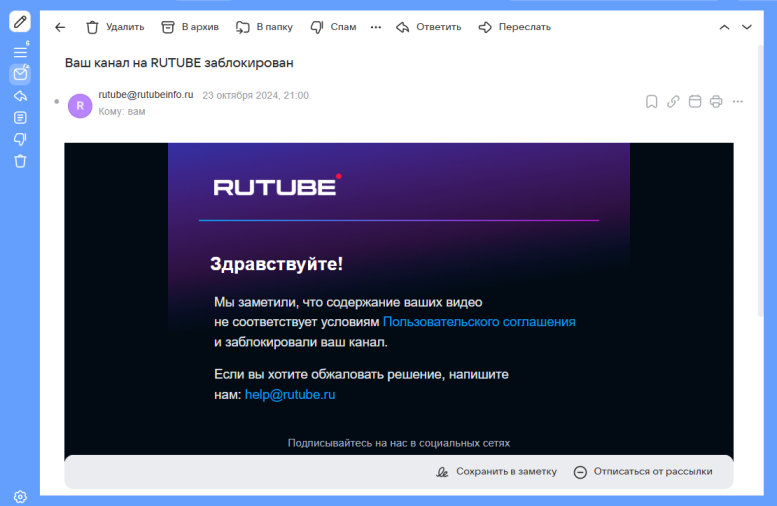
Task: Forward email via Переслать
Action: coord(515,27)
